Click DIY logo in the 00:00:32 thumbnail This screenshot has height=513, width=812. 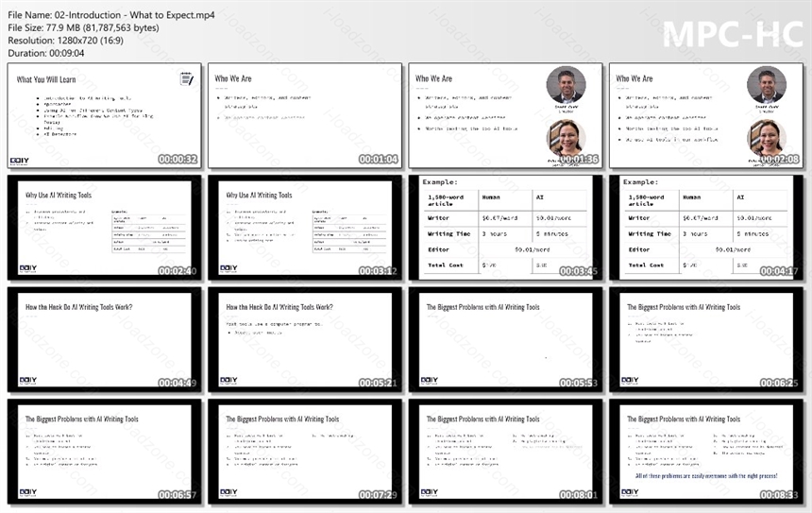point(19,162)
